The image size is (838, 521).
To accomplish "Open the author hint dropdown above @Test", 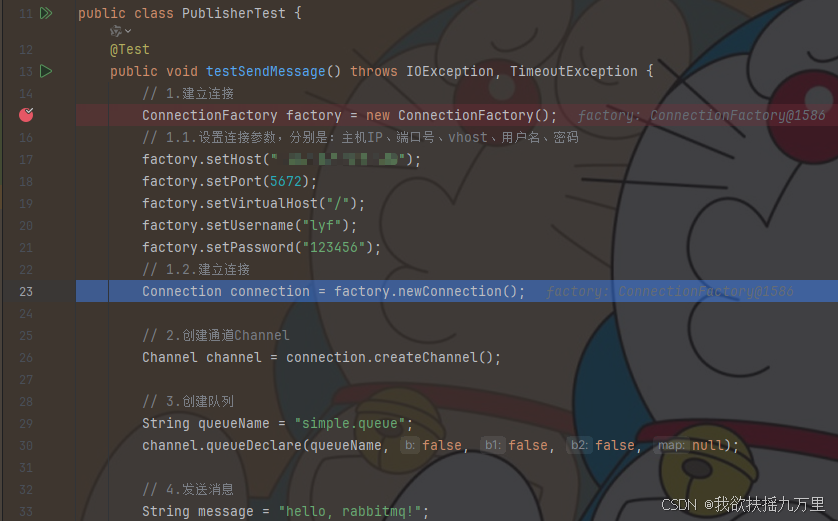I will [120, 32].
